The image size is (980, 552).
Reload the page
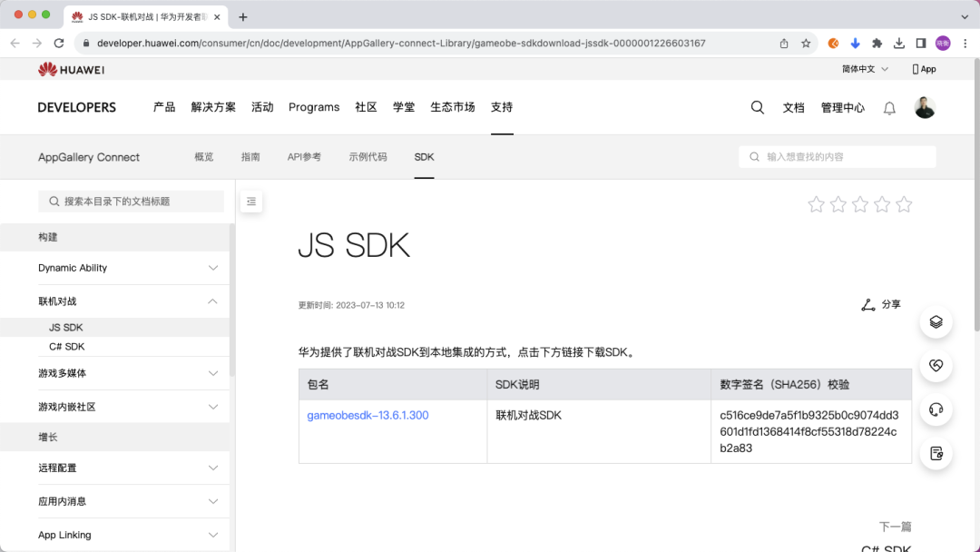59,44
